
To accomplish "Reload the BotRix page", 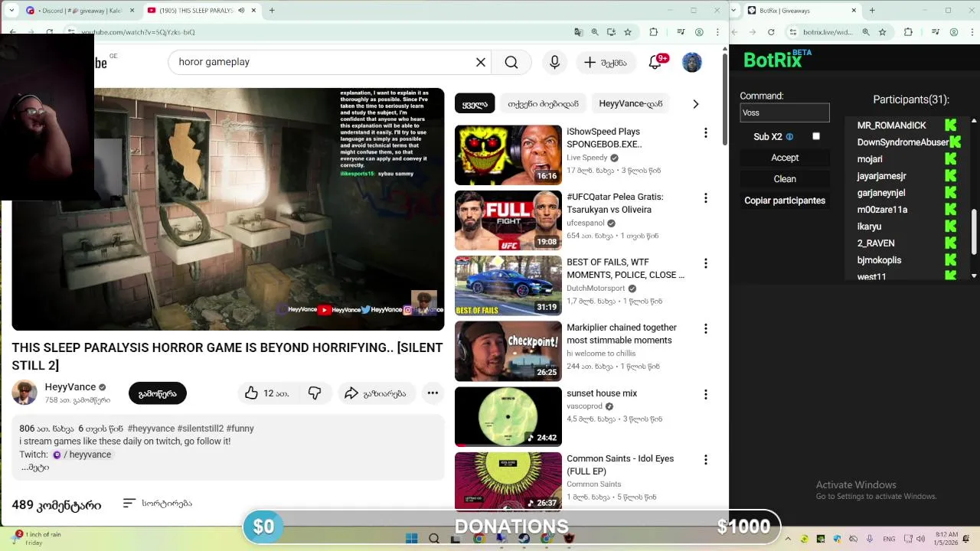I will (771, 32).
